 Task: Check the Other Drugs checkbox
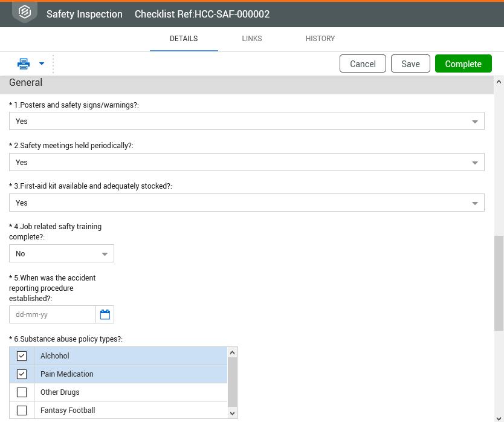click(22, 392)
